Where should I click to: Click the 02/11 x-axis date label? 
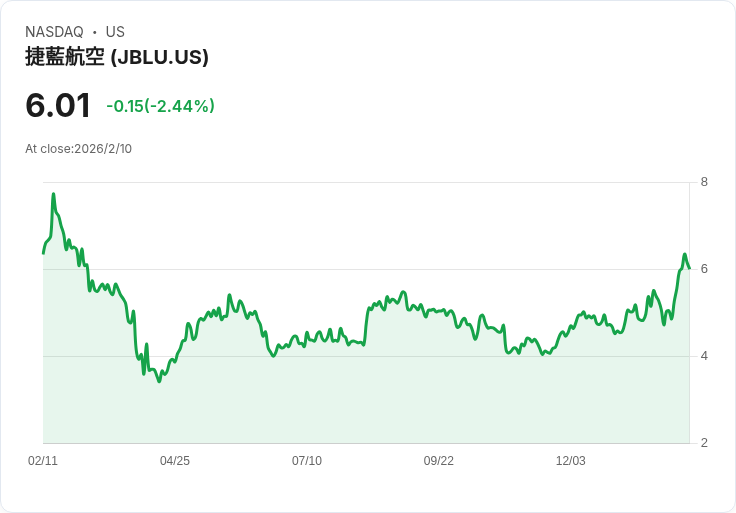tap(43, 461)
